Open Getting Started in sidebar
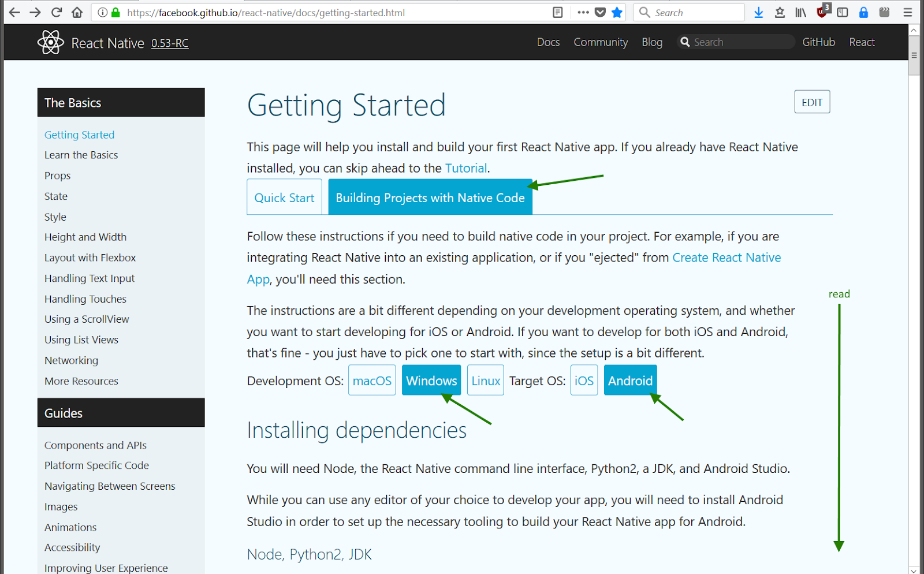 coord(79,135)
